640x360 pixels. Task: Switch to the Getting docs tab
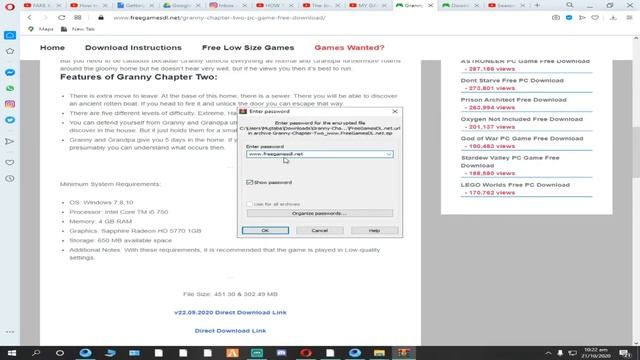point(135,5)
